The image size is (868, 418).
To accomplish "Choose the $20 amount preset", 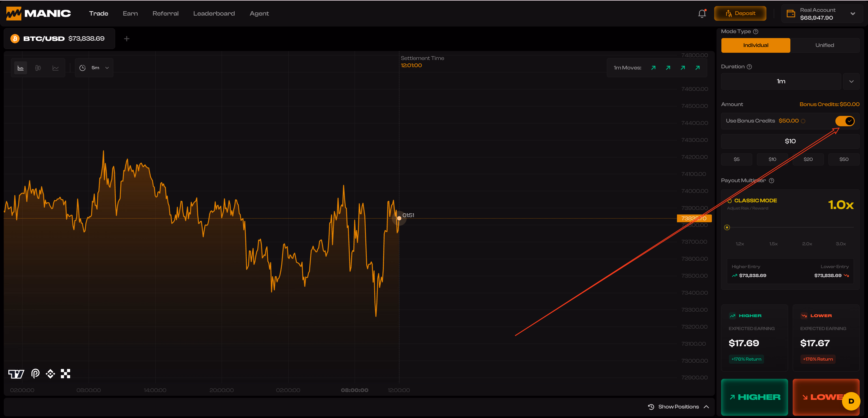I will pos(808,159).
